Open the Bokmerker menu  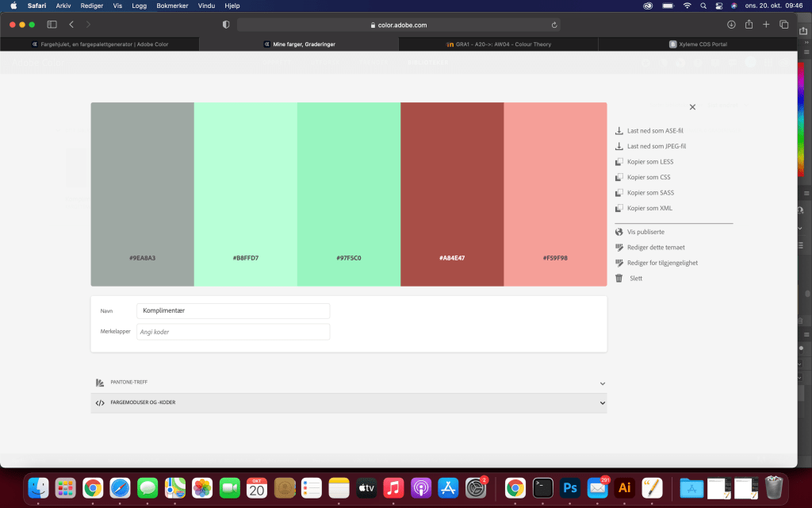pyautogui.click(x=172, y=6)
